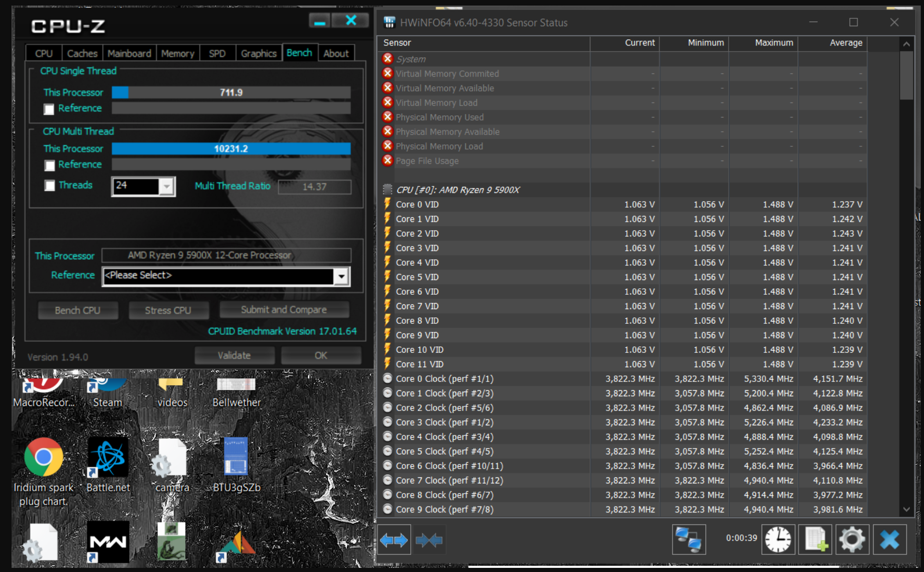Viewport: 924px width, 572px height.
Task: Maximize the HWiNFO64 Sensor Status window
Action: (x=853, y=22)
